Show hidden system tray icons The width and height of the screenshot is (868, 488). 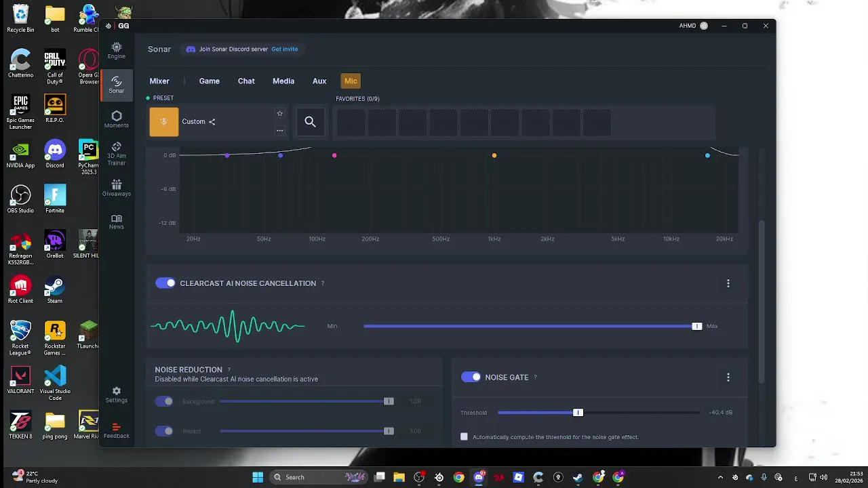pos(720,477)
